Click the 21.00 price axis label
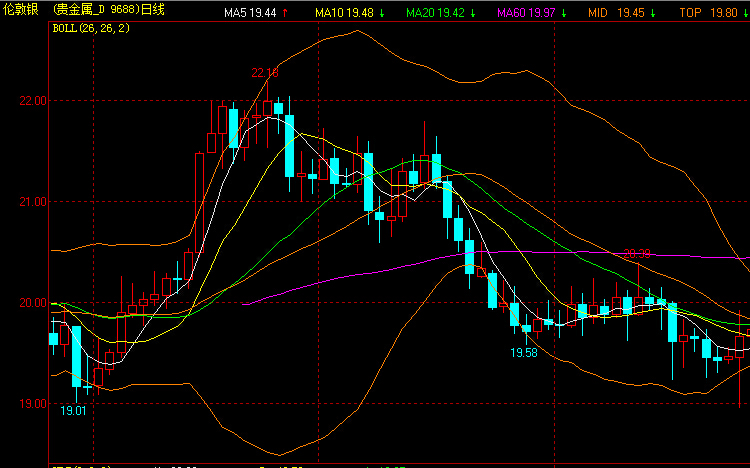The image size is (750, 468). pyautogui.click(x=33, y=201)
